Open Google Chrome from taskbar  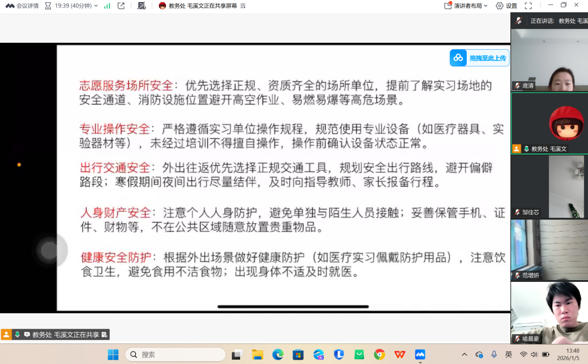379,355
